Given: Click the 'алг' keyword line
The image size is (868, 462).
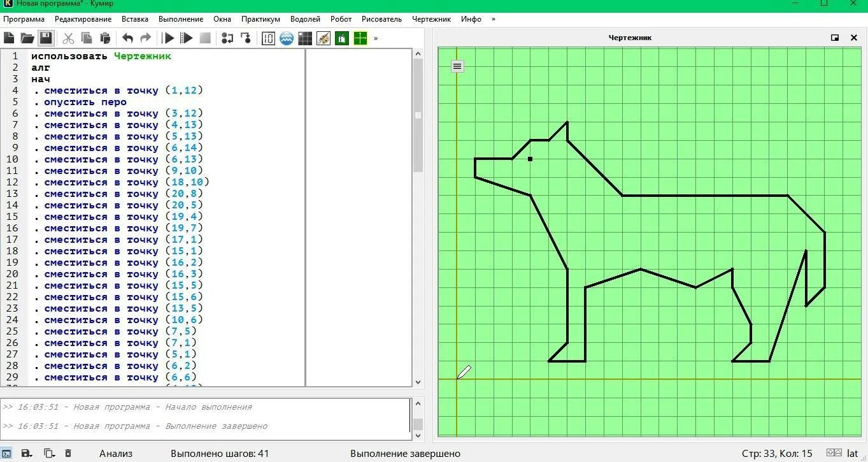Looking at the screenshot, I should point(40,68).
